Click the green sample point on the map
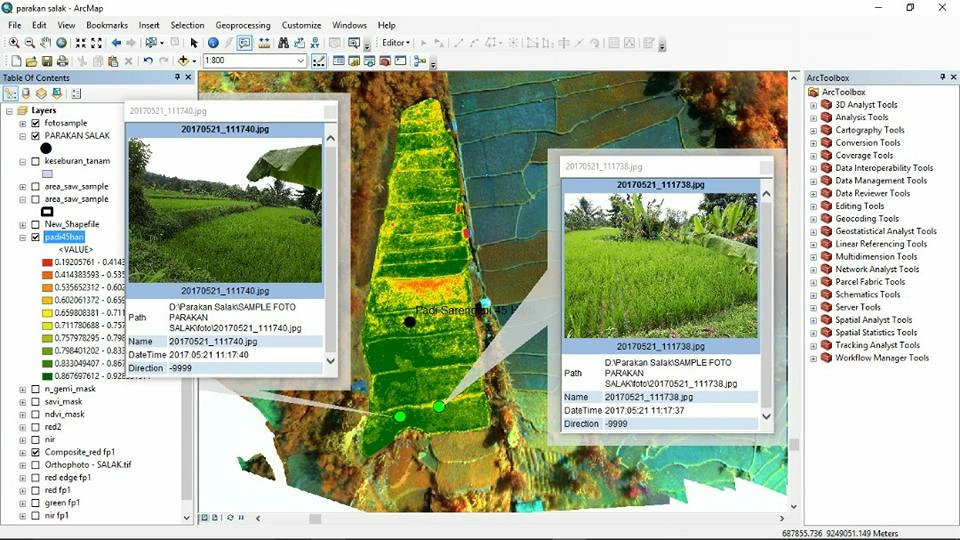This screenshot has height=540, width=960. tap(439, 406)
